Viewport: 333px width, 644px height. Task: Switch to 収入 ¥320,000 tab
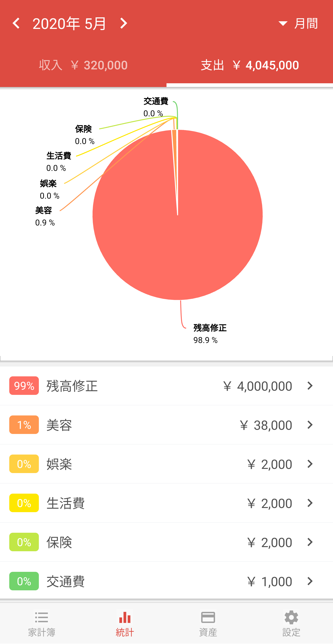(x=83, y=65)
